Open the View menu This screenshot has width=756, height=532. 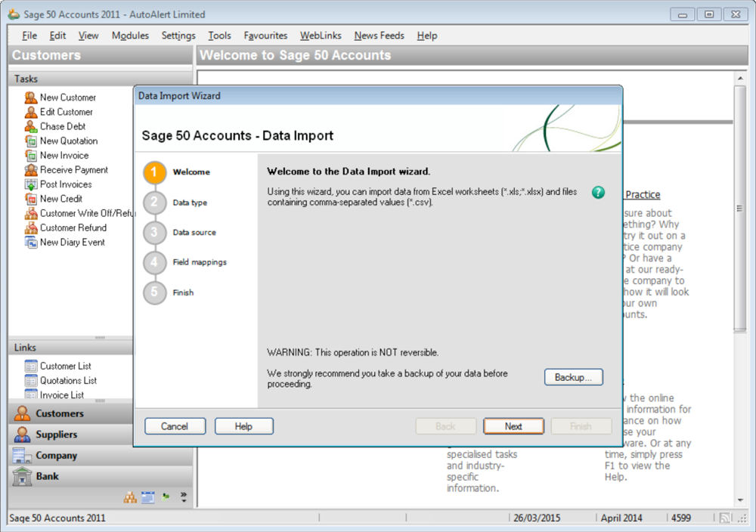pyautogui.click(x=88, y=36)
